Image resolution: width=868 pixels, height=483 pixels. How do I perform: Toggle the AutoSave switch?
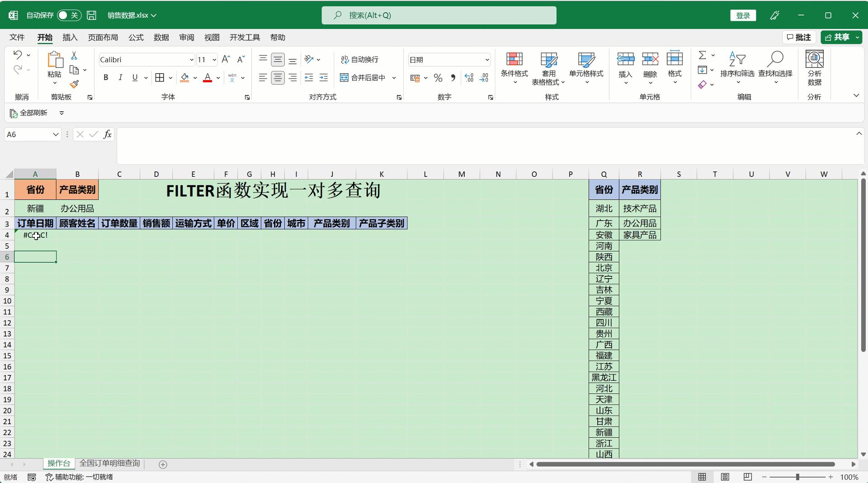coord(69,15)
